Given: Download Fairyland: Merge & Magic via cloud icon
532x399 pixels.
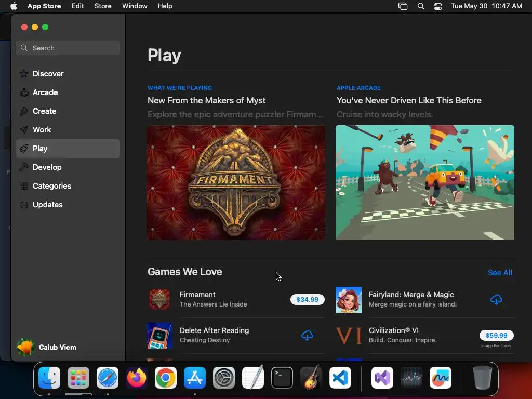Looking at the screenshot, I should pos(496,300).
